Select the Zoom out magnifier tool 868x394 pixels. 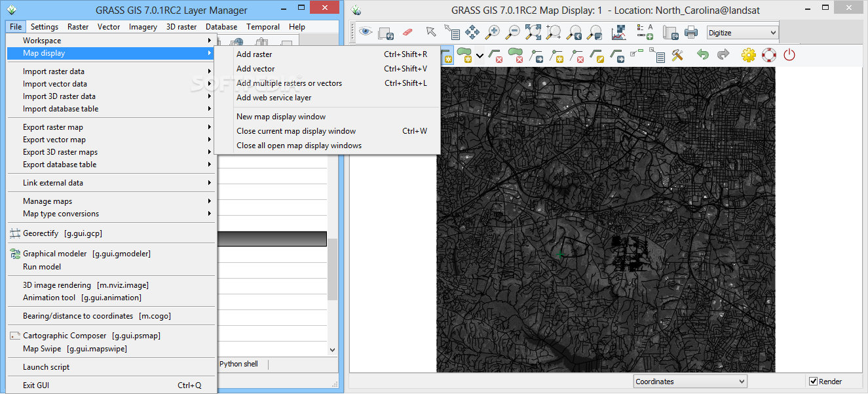tap(513, 31)
